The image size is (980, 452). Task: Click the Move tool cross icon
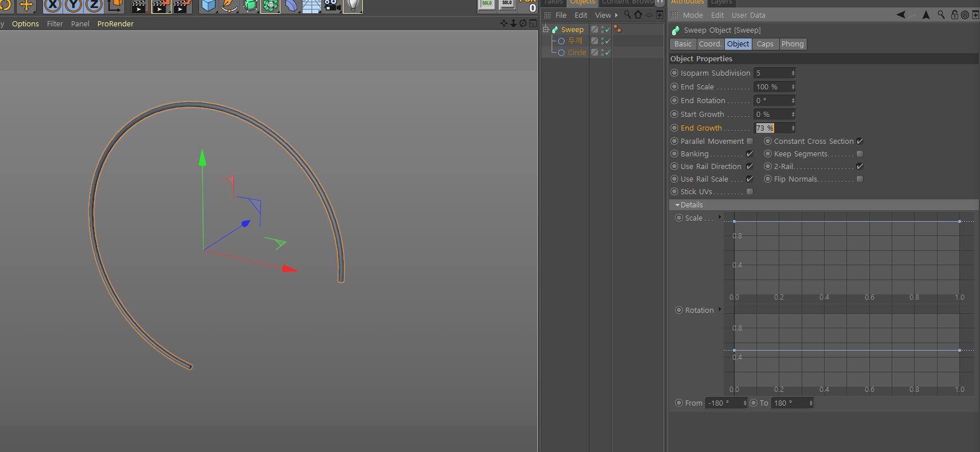pyautogui.click(x=26, y=6)
